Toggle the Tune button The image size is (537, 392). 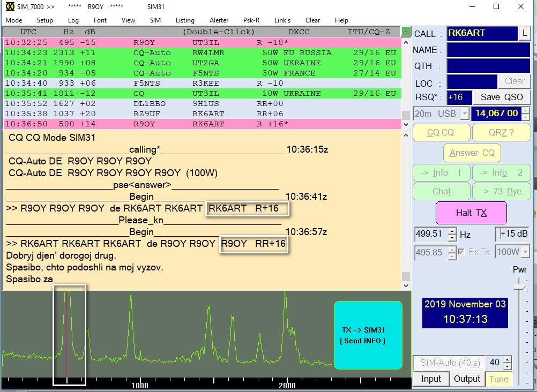click(498, 379)
